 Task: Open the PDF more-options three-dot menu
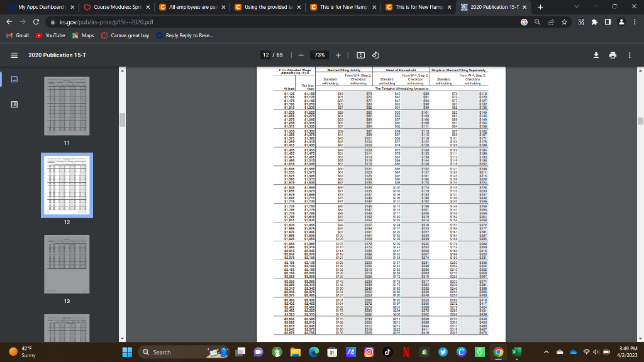[630, 55]
